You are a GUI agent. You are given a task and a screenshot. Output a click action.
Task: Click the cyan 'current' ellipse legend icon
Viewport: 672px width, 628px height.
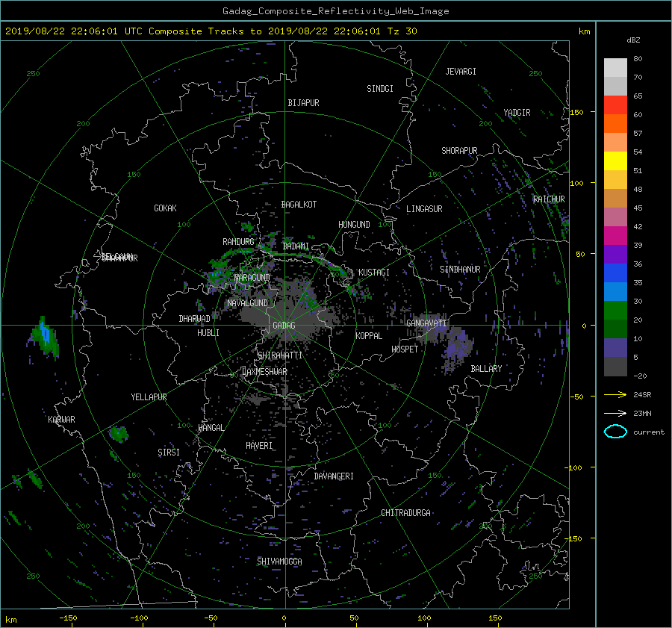(x=615, y=432)
